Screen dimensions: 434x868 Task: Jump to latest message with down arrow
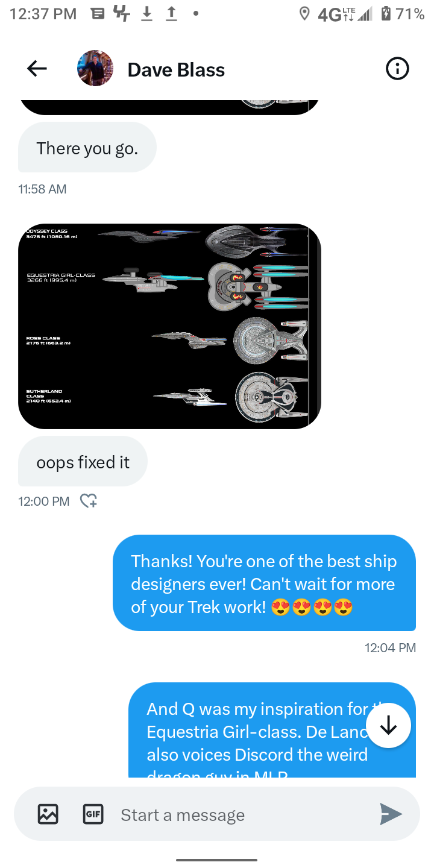389,726
